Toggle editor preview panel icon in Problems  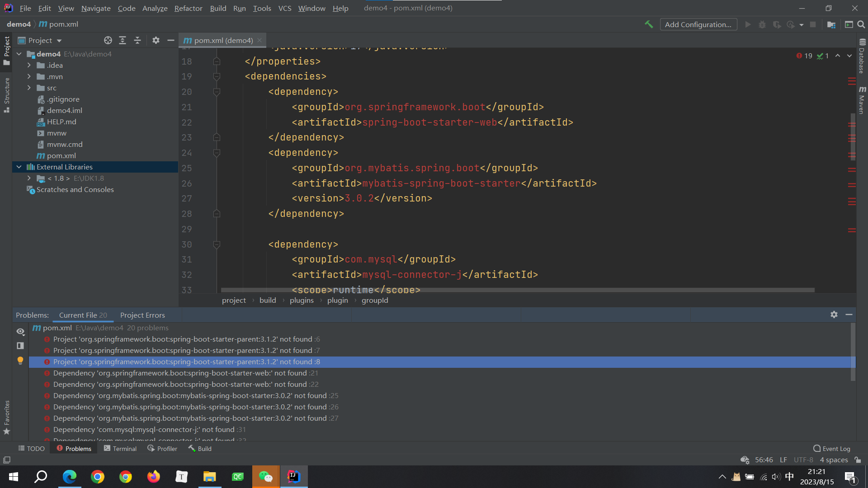tap(20, 346)
